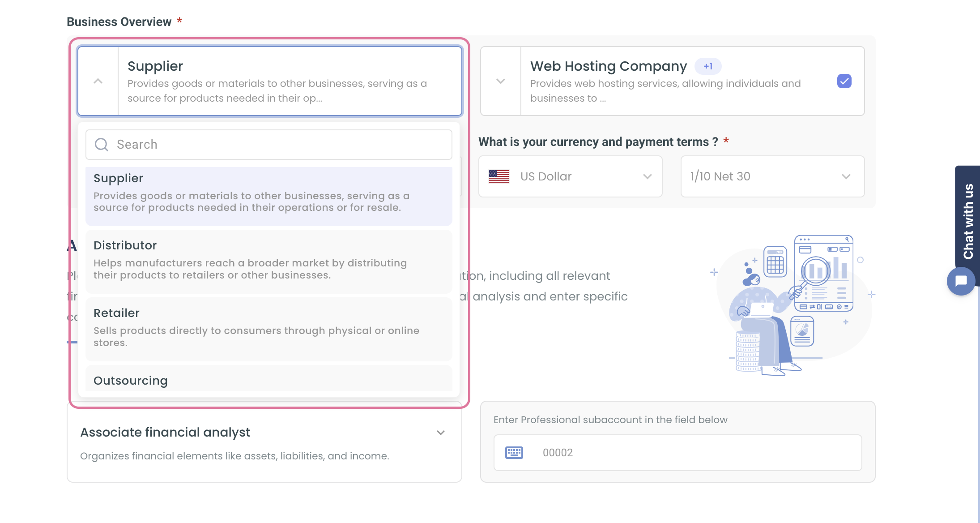
Task: Expand the Web Hosting Company chevron
Action: (501, 81)
